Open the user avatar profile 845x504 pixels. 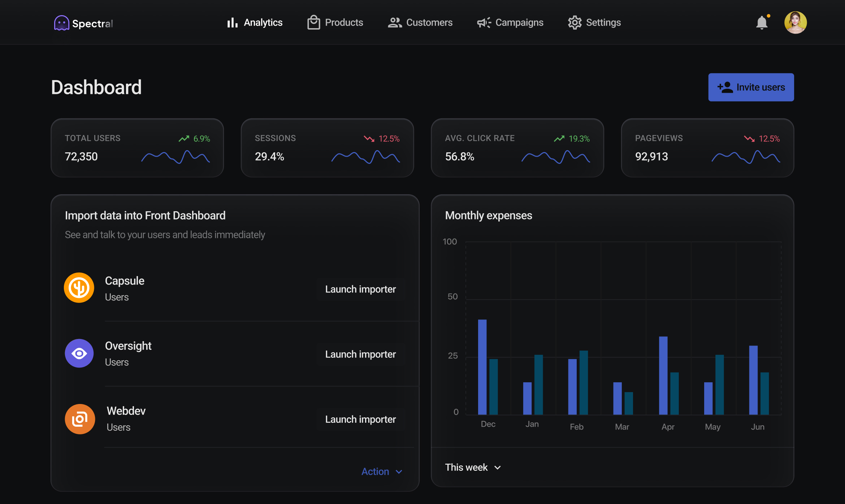(x=795, y=23)
